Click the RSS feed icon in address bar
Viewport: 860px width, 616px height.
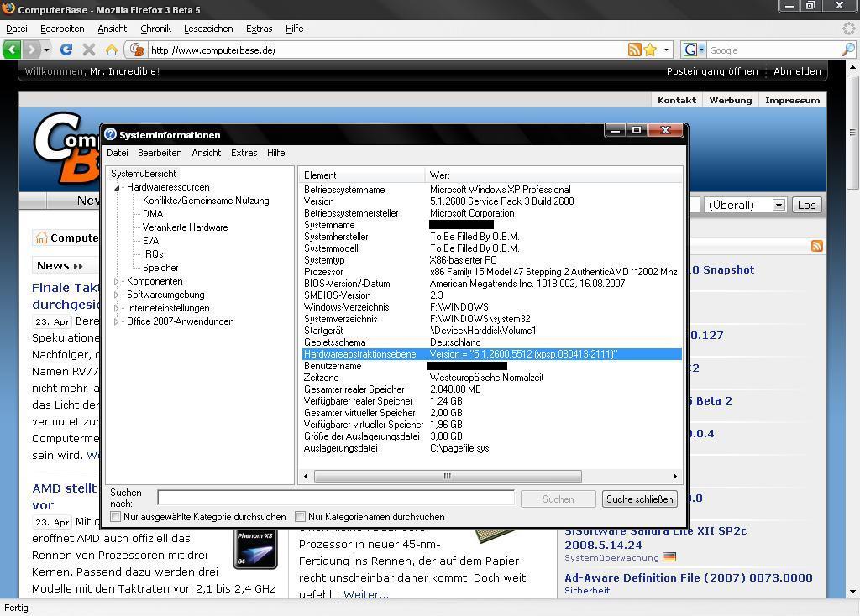click(635, 50)
